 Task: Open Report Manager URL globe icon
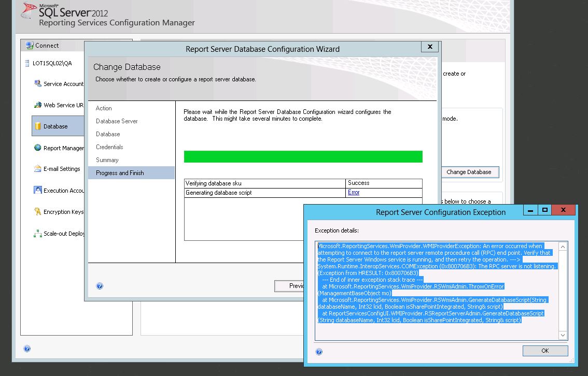[x=38, y=148]
